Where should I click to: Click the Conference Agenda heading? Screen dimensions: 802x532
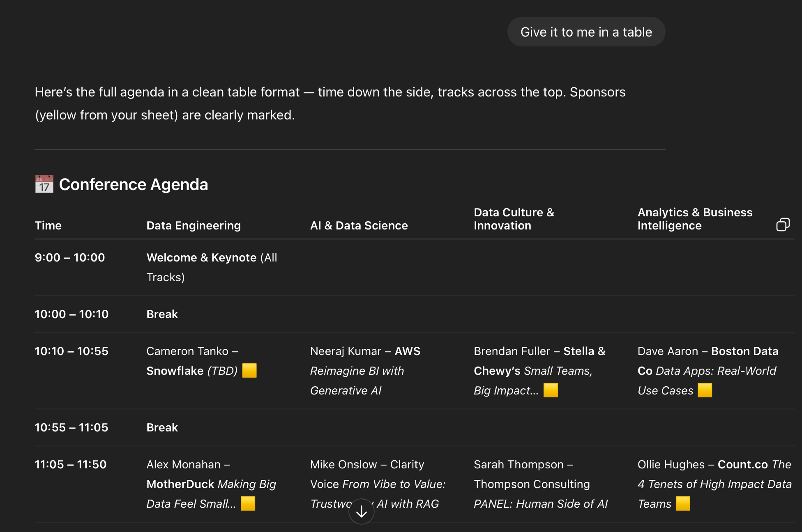(x=133, y=184)
